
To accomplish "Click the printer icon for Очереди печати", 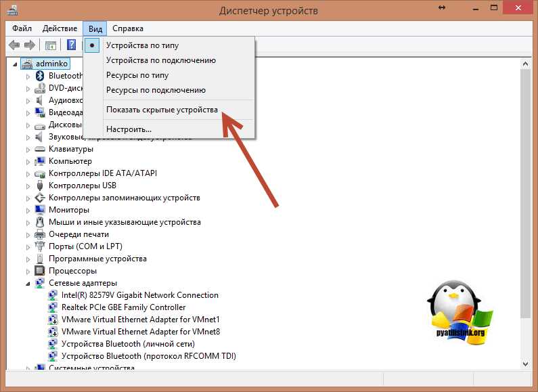I will pyautogui.click(x=40, y=234).
